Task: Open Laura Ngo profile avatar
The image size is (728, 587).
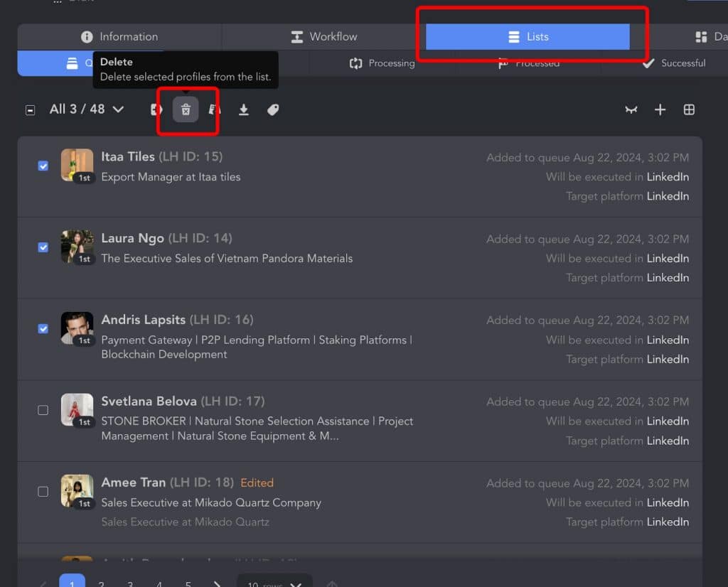Action: click(77, 247)
